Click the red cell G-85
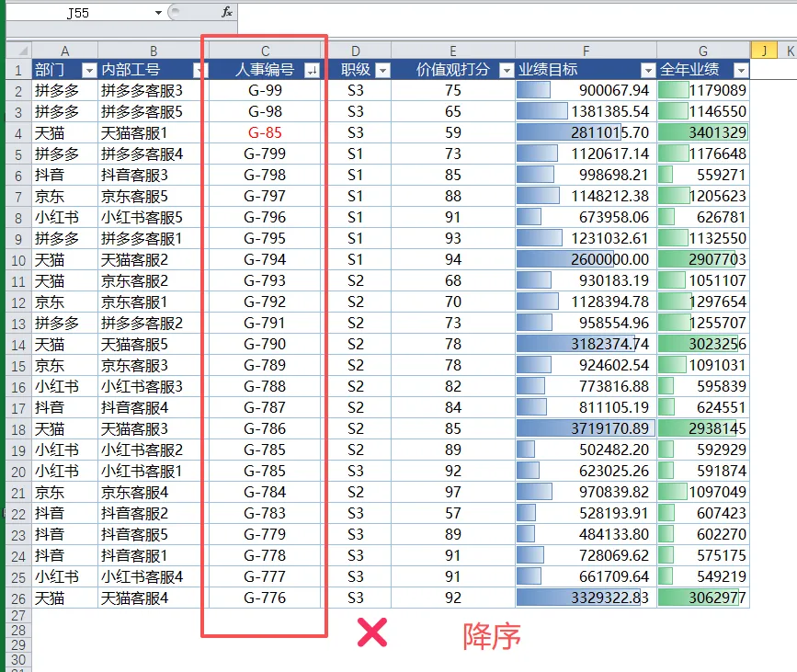 (265, 132)
